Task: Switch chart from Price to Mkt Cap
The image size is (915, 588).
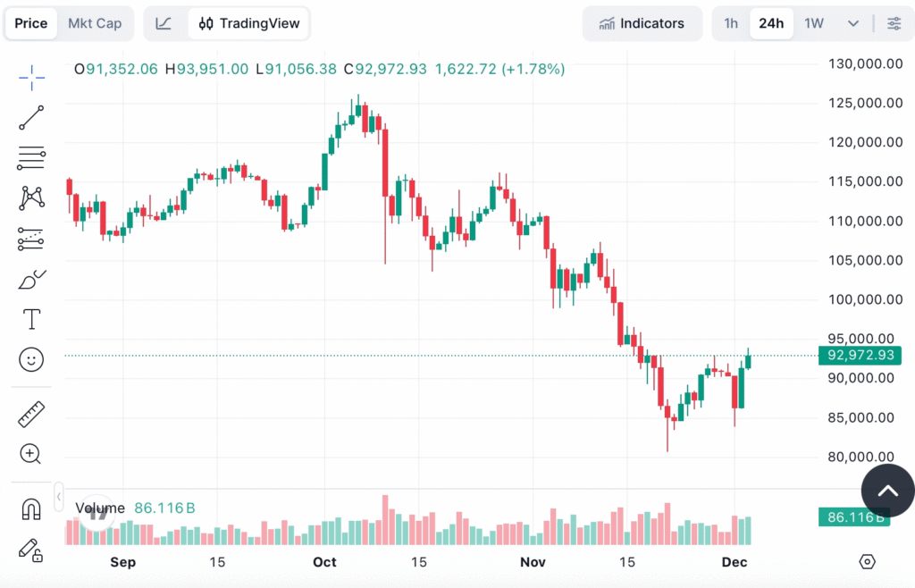Action: pos(95,23)
